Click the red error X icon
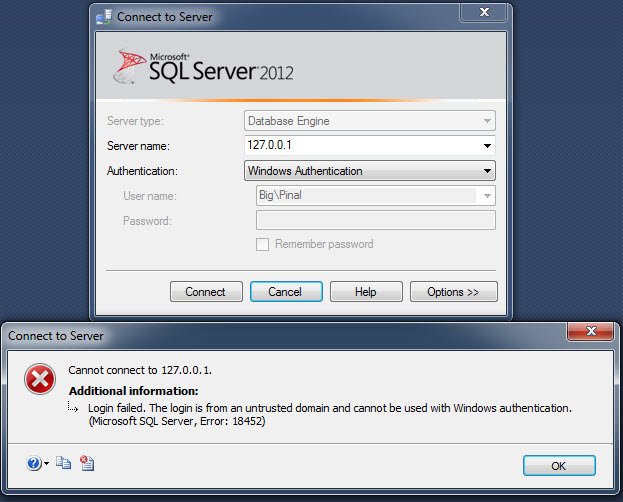 (x=40, y=379)
